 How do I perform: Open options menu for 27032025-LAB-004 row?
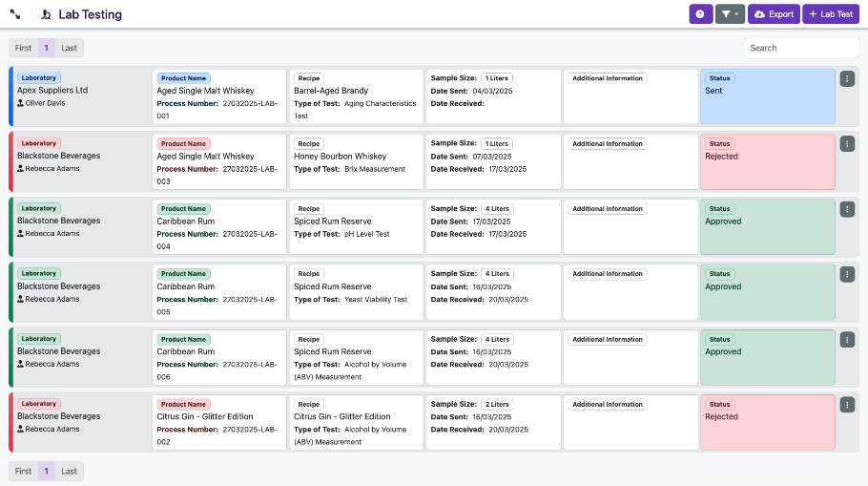(847, 209)
